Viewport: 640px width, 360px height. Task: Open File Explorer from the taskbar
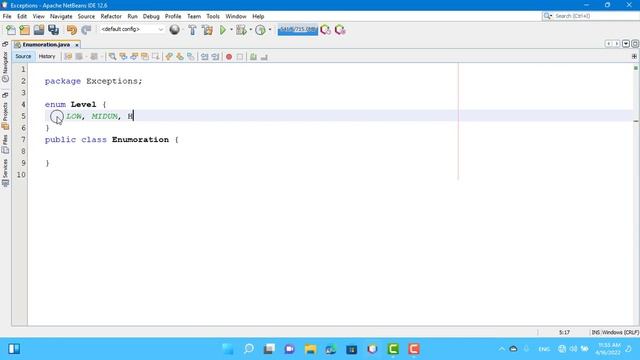(x=311, y=349)
